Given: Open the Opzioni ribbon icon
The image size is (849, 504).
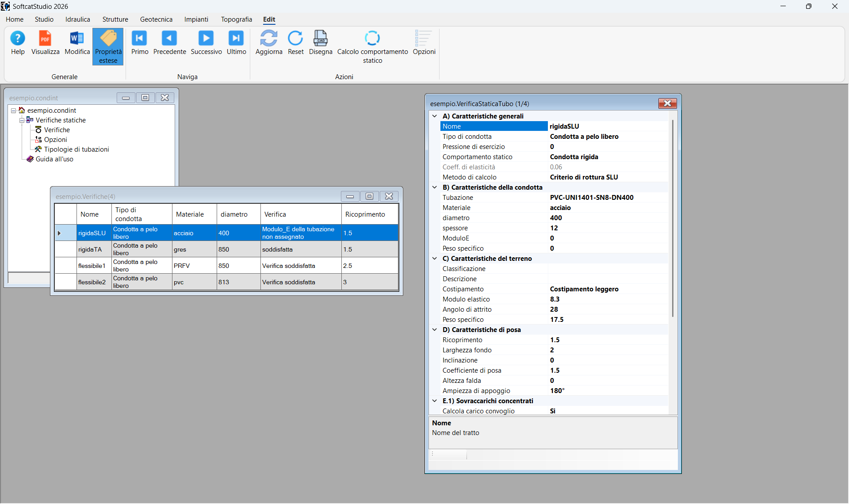Looking at the screenshot, I should [424, 38].
